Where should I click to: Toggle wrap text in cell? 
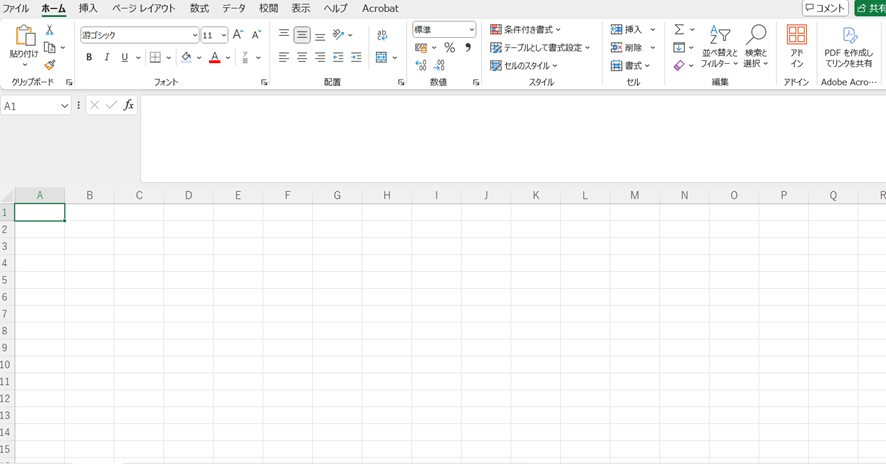click(382, 35)
